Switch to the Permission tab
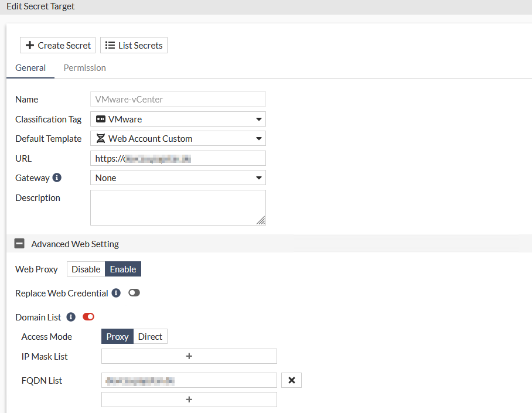Screen dimensions: 532x413 [84, 68]
